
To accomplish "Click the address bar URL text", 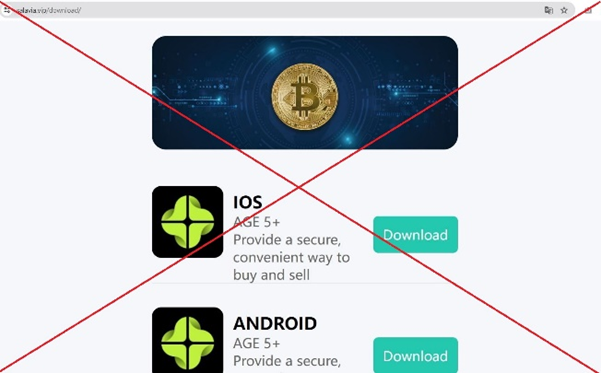I will [48, 10].
